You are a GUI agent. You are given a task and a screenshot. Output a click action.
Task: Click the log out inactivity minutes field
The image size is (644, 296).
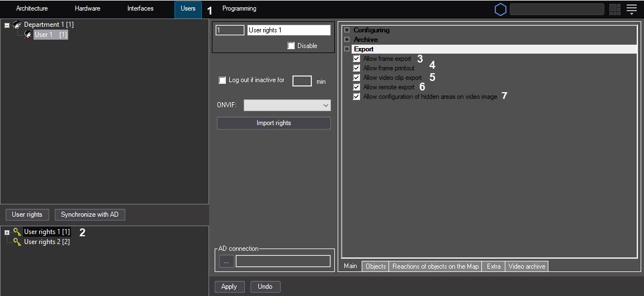coord(302,81)
